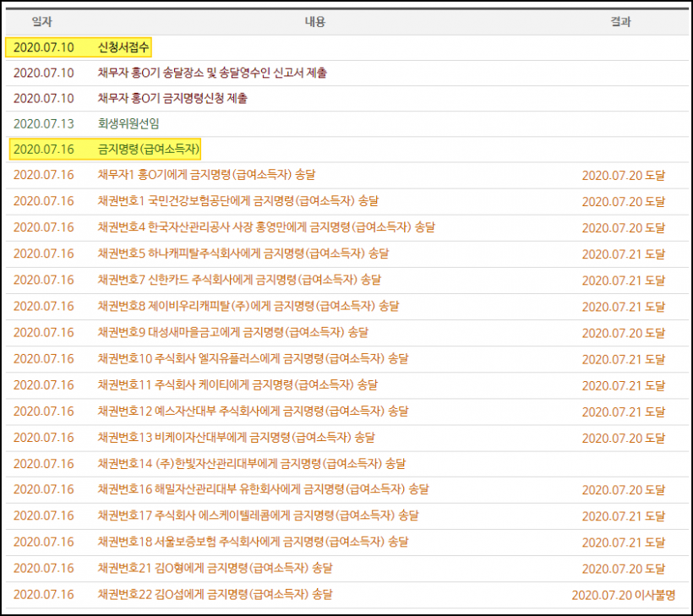Click result 도달 for 한국자산관리공사 row
Screen dimensions: 693x616
[623, 228]
